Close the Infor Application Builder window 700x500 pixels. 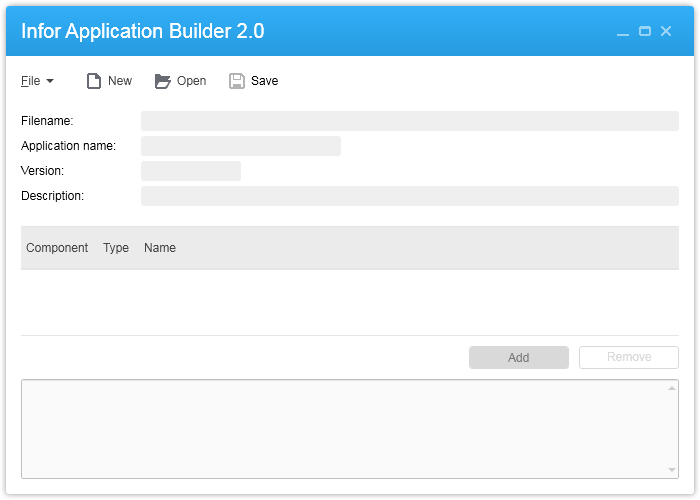666,32
